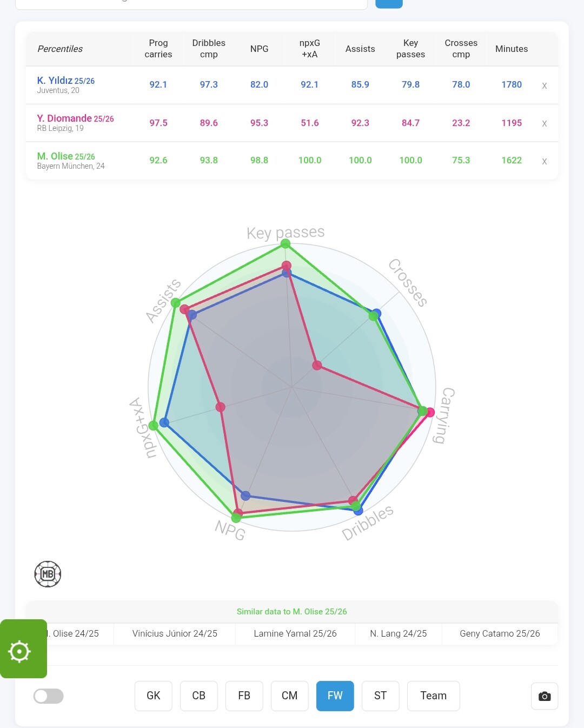Select the CM position tab
This screenshot has width=584, height=728.
290,696
